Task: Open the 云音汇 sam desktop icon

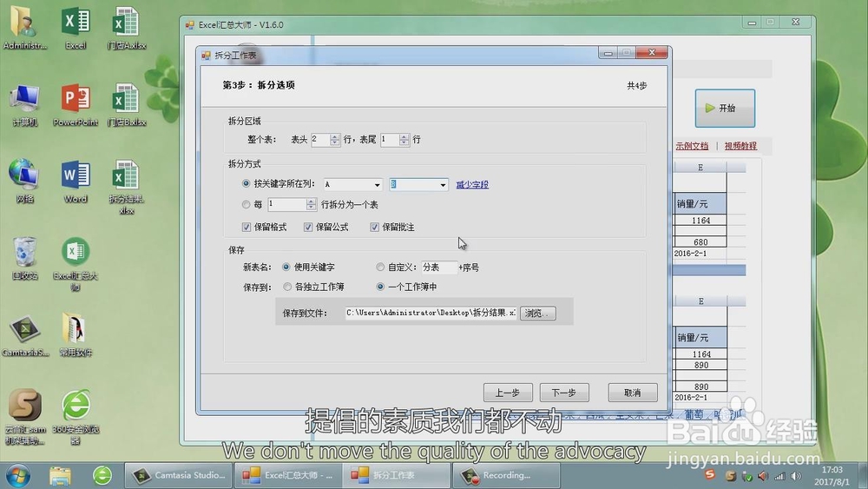Action: (24, 416)
